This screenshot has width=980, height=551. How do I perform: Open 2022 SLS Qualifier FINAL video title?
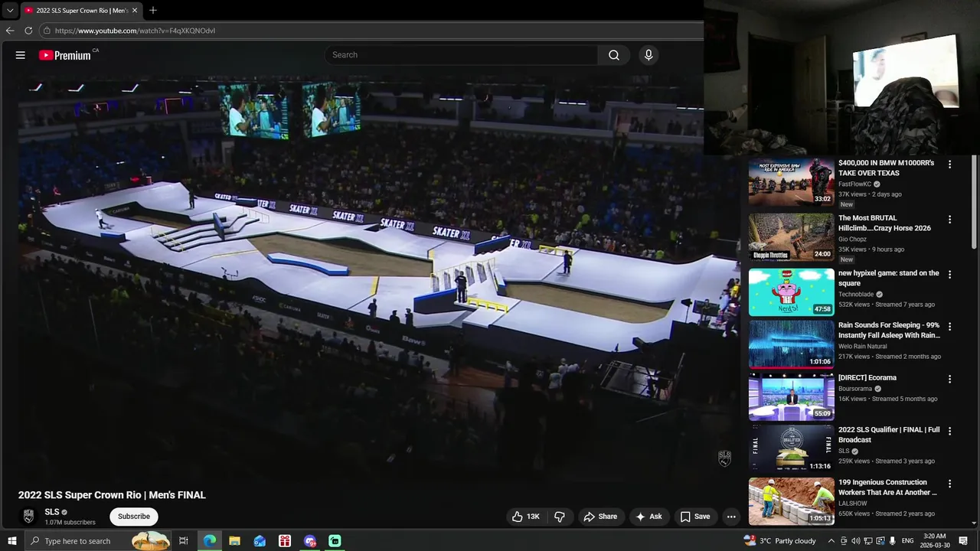tap(889, 435)
